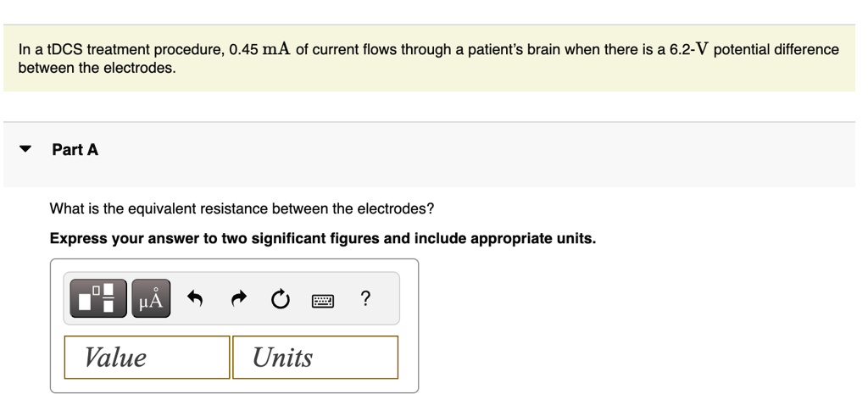Open the µÅ symbols and units palette
This screenshot has height=394, width=868.
click(151, 298)
